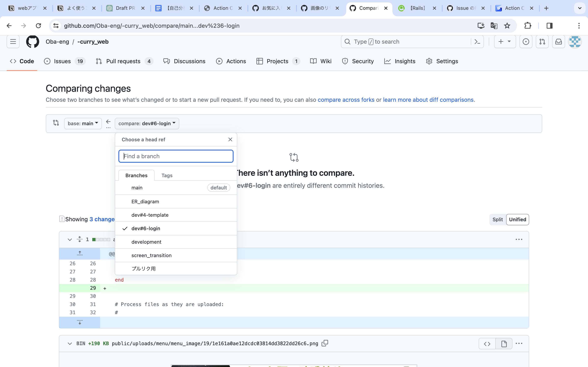Click the Unified view toggle button
Viewport: 588px width, 367px height.
click(x=517, y=219)
